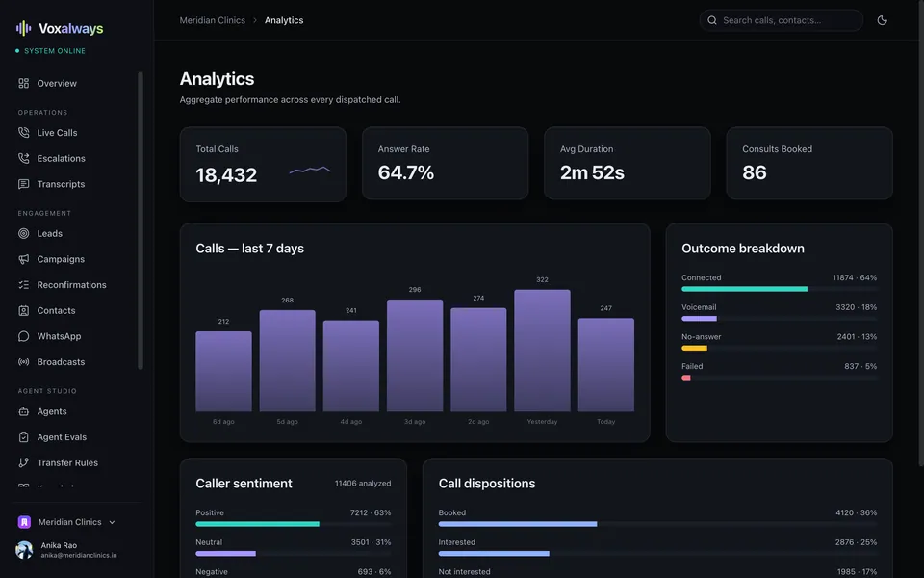Click the Connected outcome progress bar
924x578 pixels.
coord(779,289)
